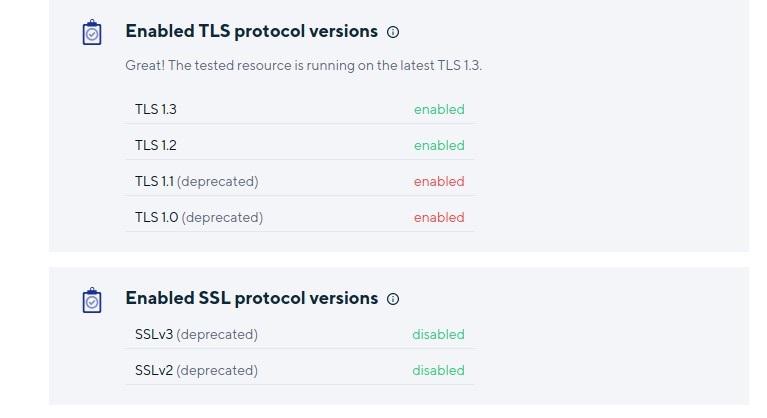Image resolution: width=767 pixels, height=418 pixels.
Task: Click the (deprecated) label next to TLS 1.1
Action: coord(218,182)
